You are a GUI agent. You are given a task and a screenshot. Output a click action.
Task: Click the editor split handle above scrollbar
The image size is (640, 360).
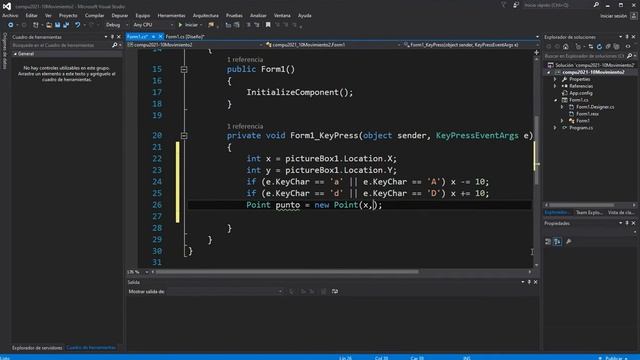pos(536,53)
